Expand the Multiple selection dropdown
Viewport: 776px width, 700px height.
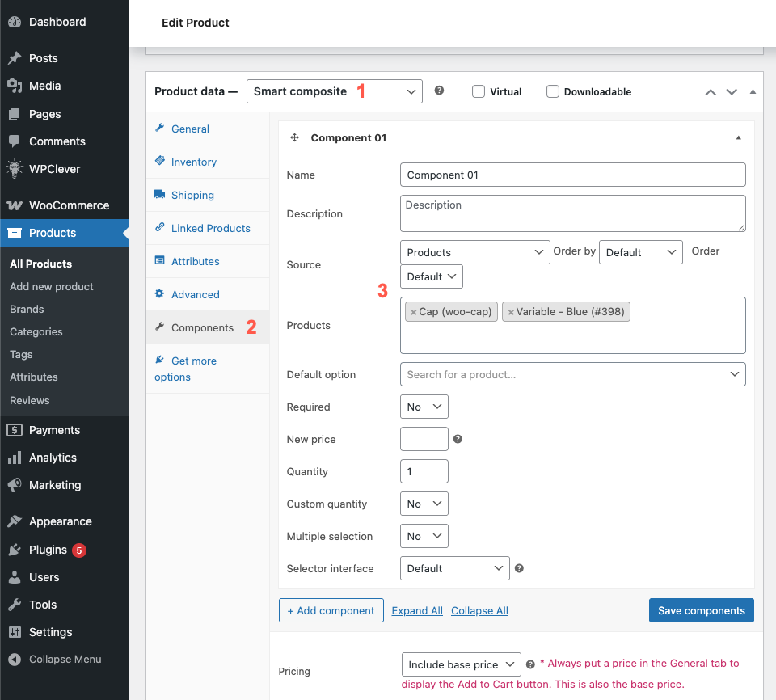tap(424, 536)
